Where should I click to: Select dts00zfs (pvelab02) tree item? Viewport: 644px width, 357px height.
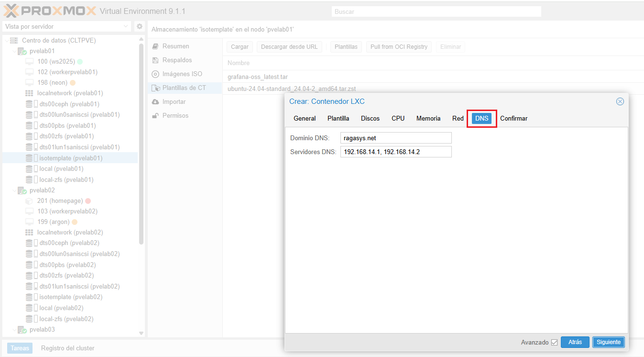click(x=70, y=275)
